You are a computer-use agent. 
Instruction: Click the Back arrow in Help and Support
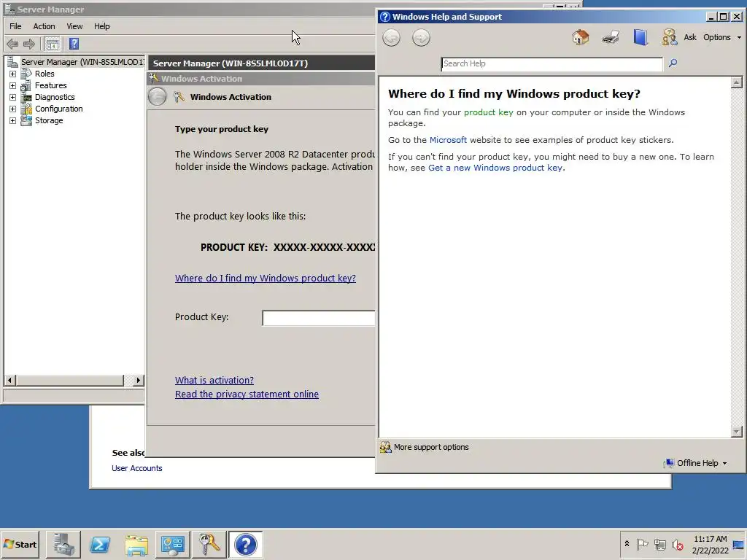391,38
